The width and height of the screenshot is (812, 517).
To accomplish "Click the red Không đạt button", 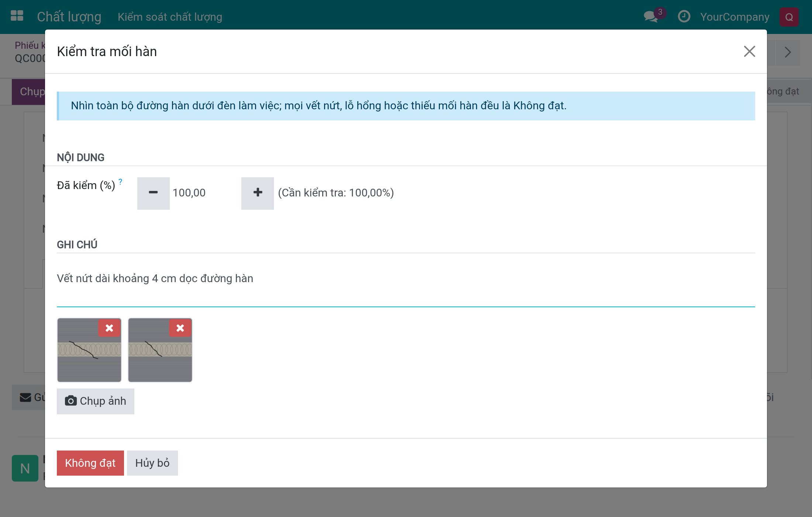I will [x=90, y=463].
